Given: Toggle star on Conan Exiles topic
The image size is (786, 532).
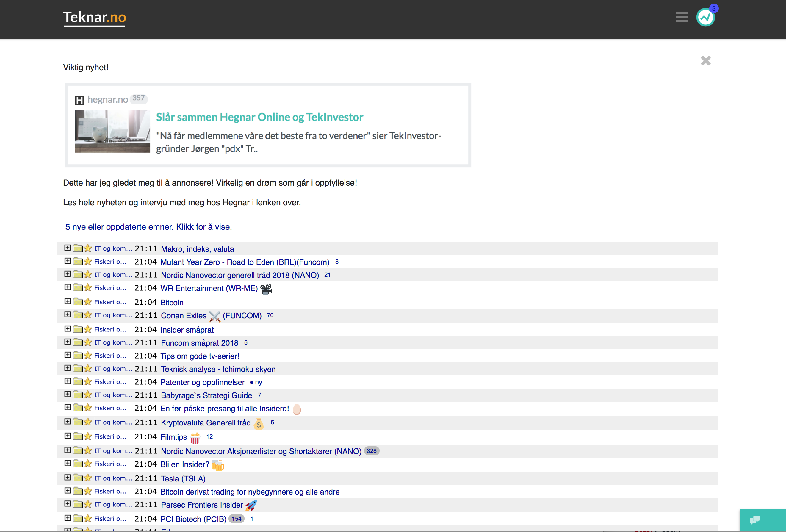Looking at the screenshot, I should click(x=88, y=314).
